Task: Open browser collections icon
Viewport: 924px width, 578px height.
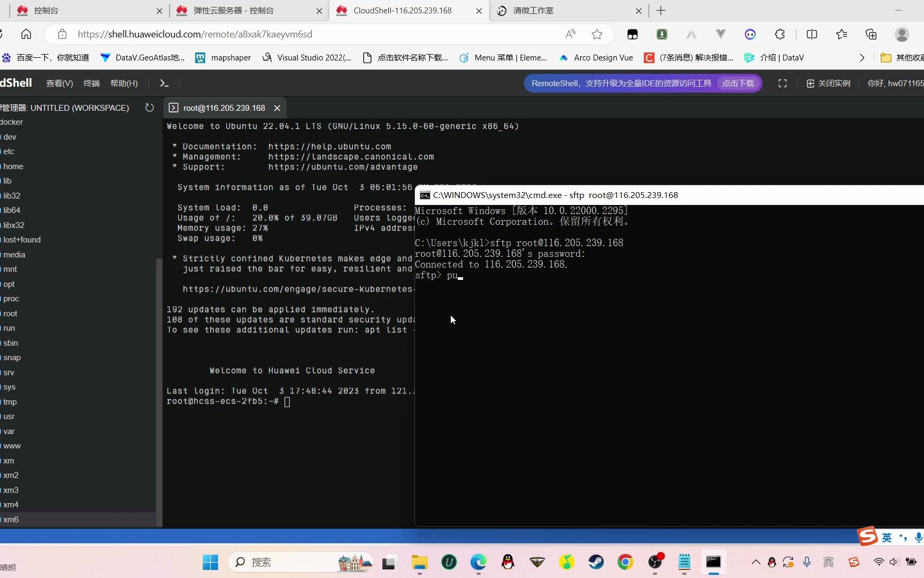Action: point(871,34)
